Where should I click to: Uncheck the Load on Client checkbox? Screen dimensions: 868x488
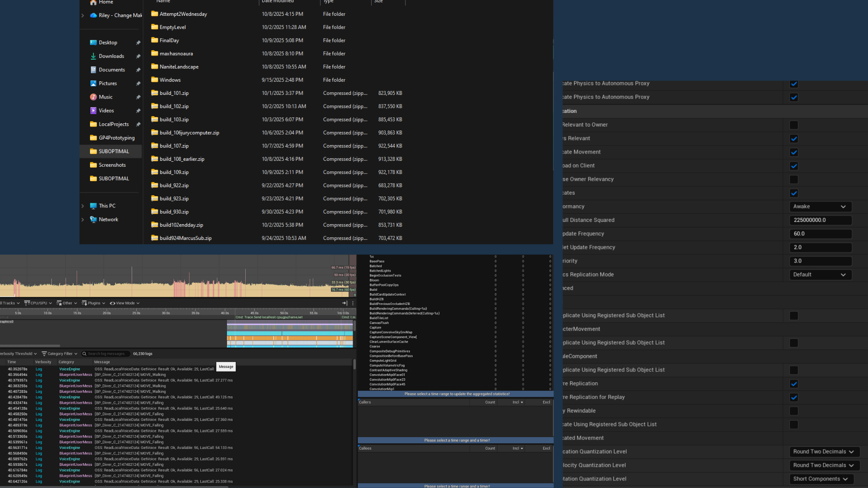pyautogui.click(x=793, y=166)
